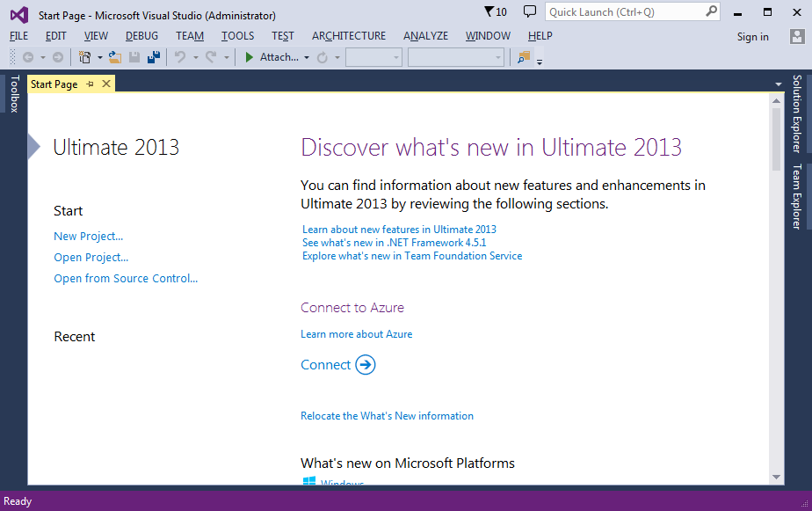Image resolution: width=812 pixels, height=511 pixels.
Task: Open the WINDOW menu
Action: tap(488, 36)
